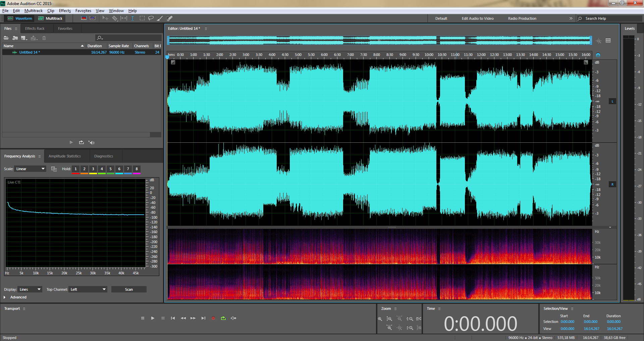Toggle right channel R enable button

(612, 184)
